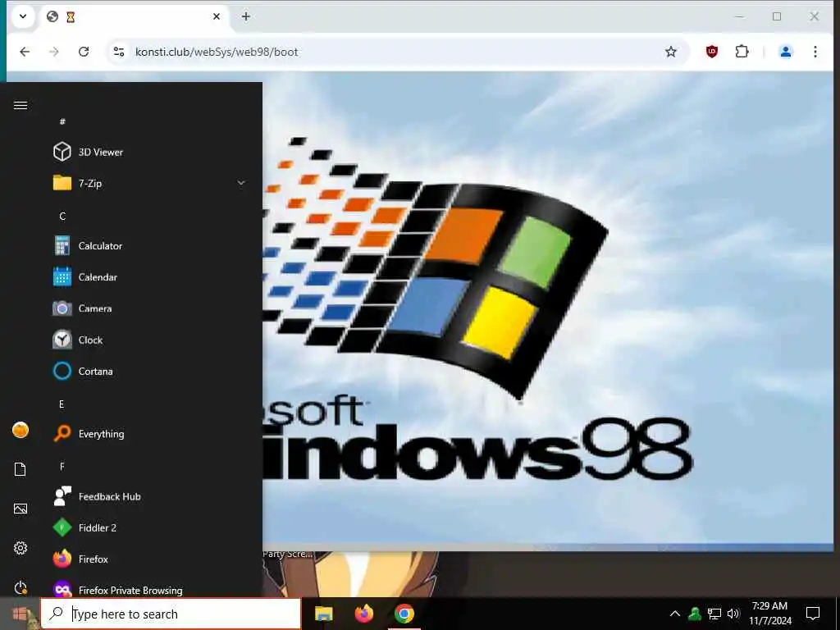Focus the taskbar search box
Viewport: 840px width, 630px height.
pyautogui.click(x=171, y=614)
